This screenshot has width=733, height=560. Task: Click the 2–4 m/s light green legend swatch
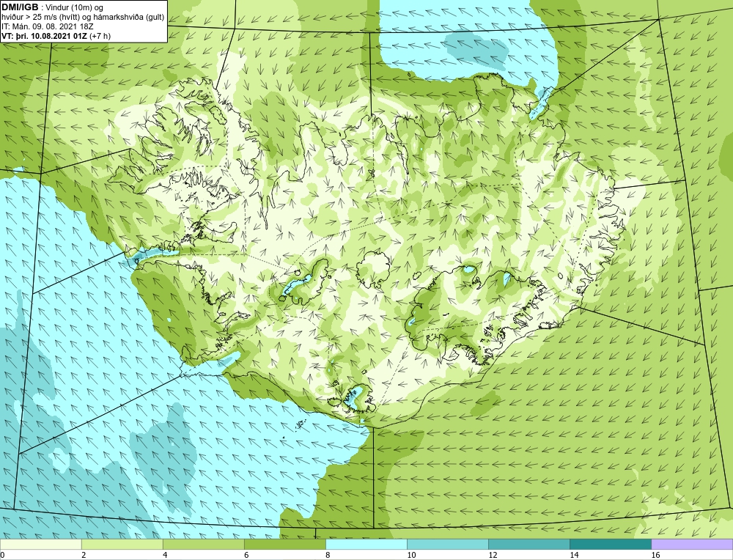(x=122, y=544)
